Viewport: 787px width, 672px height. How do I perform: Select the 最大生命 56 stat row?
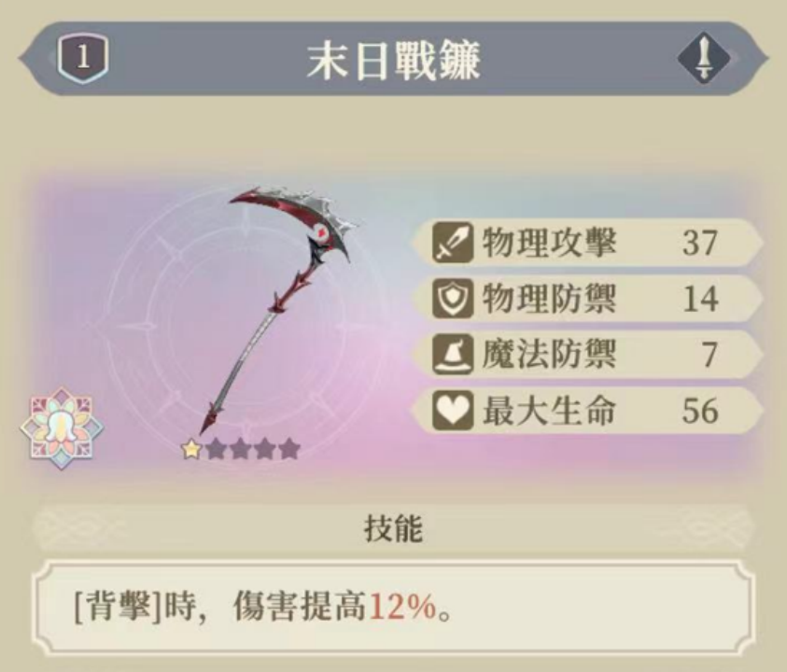[587, 410]
